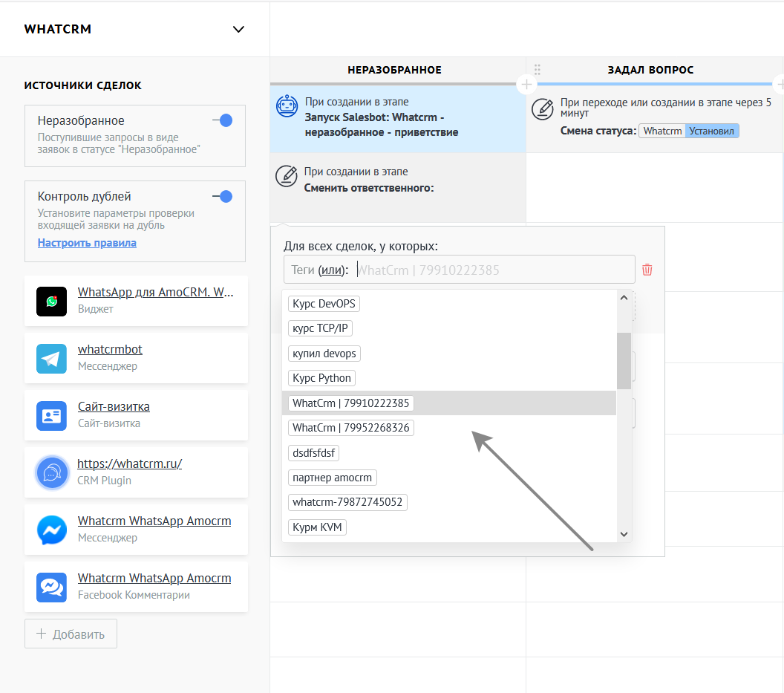Select the dsdfsfdsf tag
The image size is (784, 693).
[x=313, y=453]
